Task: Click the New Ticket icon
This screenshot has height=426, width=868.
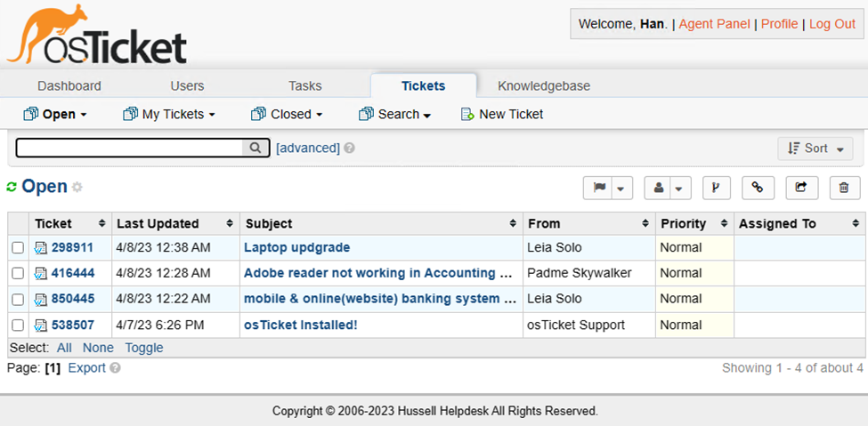Action: pos(467,115)
